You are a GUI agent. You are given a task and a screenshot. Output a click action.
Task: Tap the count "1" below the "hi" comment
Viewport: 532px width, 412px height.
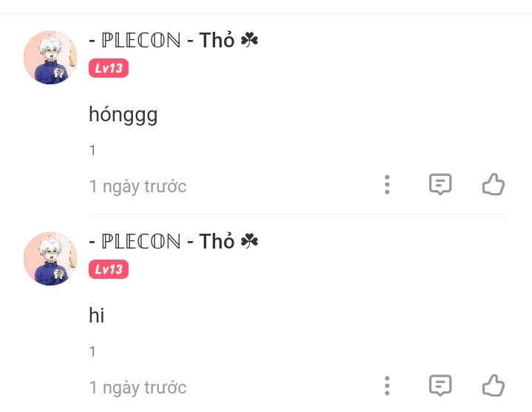tap(92, 351)
